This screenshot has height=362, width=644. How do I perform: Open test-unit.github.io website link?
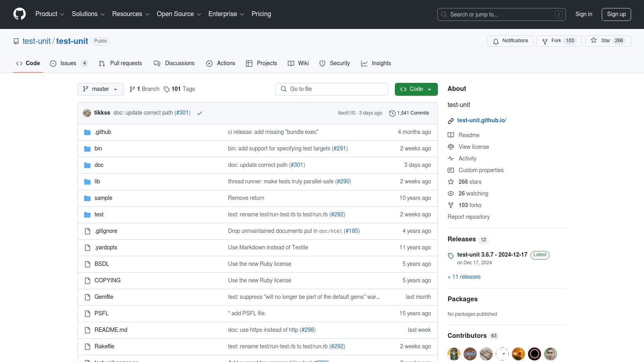coord(482,121)
